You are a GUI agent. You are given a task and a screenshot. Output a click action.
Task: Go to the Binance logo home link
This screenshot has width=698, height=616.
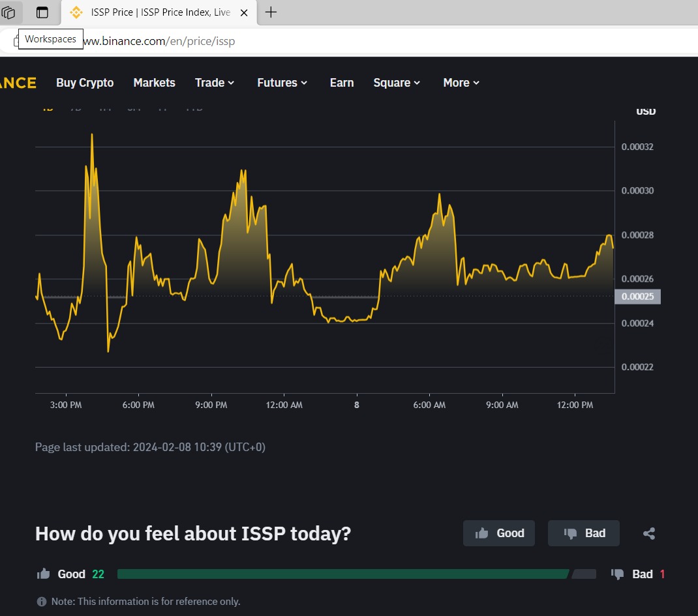pos(18,83)
